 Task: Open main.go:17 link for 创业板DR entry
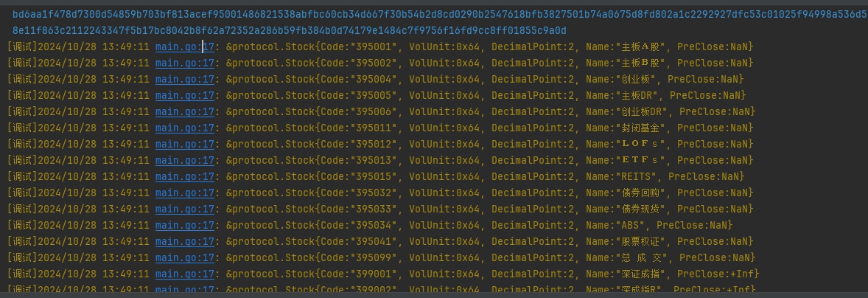pos(184,112)
